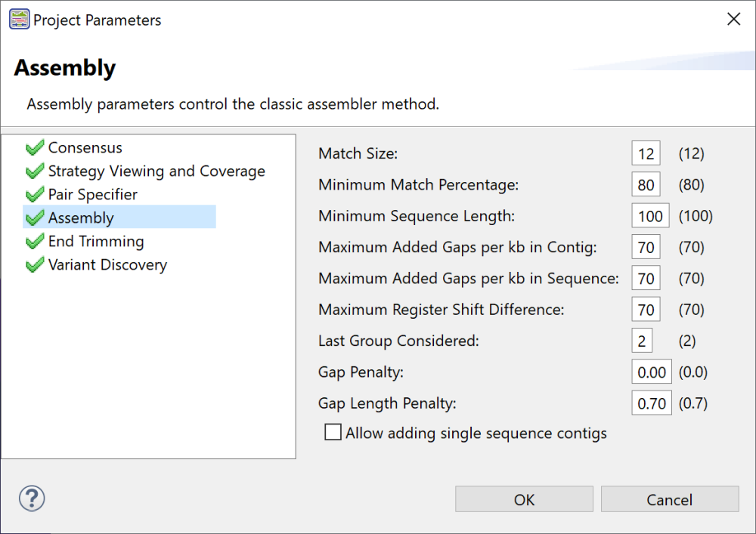
Task: Select the Gap Penalty input field
Action: click(652, 371)
